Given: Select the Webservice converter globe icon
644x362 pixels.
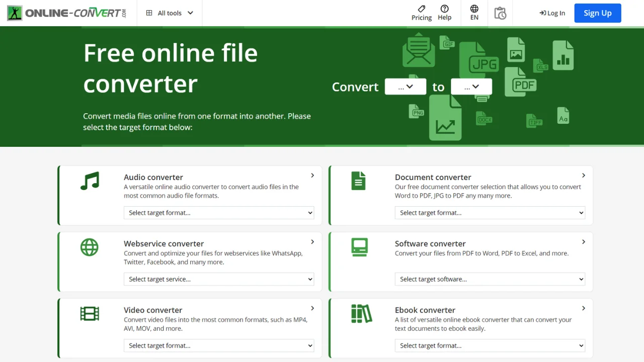Looking at the screenshot, I should pos(90,247).
